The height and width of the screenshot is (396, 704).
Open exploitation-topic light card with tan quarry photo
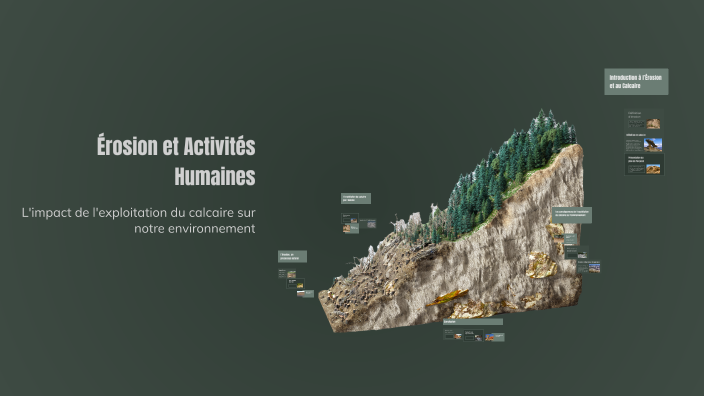tap(351, 229)
